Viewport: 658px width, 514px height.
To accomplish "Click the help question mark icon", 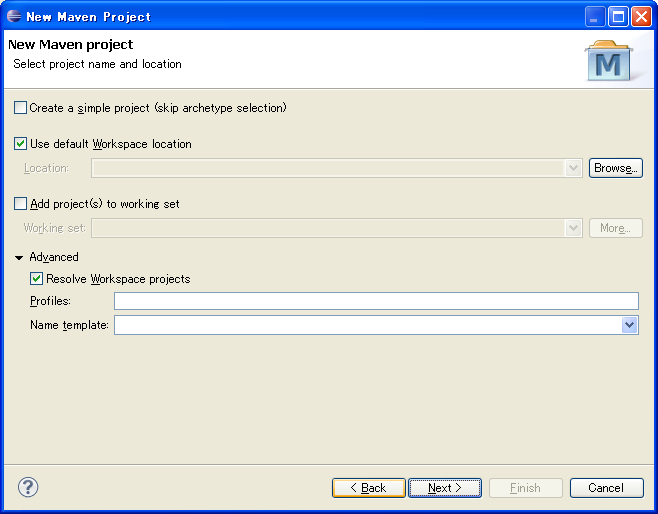I will pos(28,487).
